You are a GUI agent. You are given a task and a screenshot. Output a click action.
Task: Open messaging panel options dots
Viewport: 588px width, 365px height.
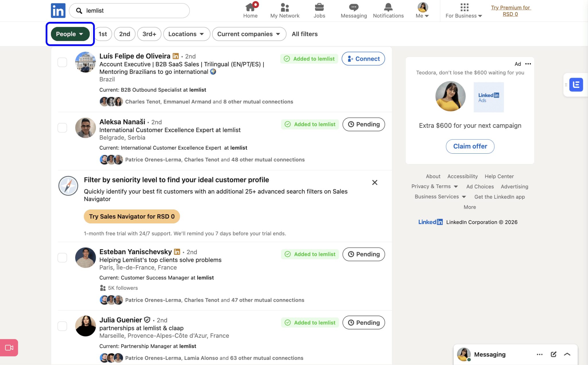[x=539, y=354]
